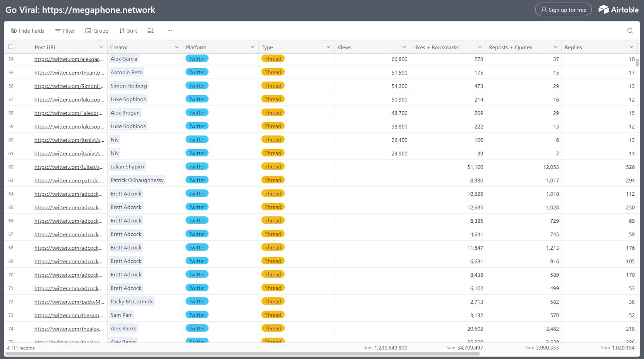Expand the Creator column dropdown arrow
644x359 pixels.
tap(177, 47)
